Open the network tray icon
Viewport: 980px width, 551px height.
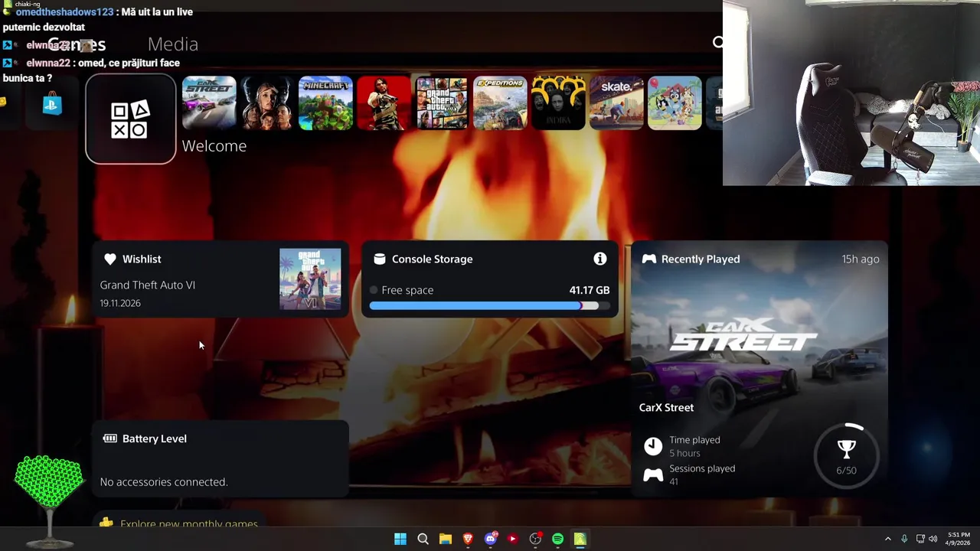(x=920, y=539)
